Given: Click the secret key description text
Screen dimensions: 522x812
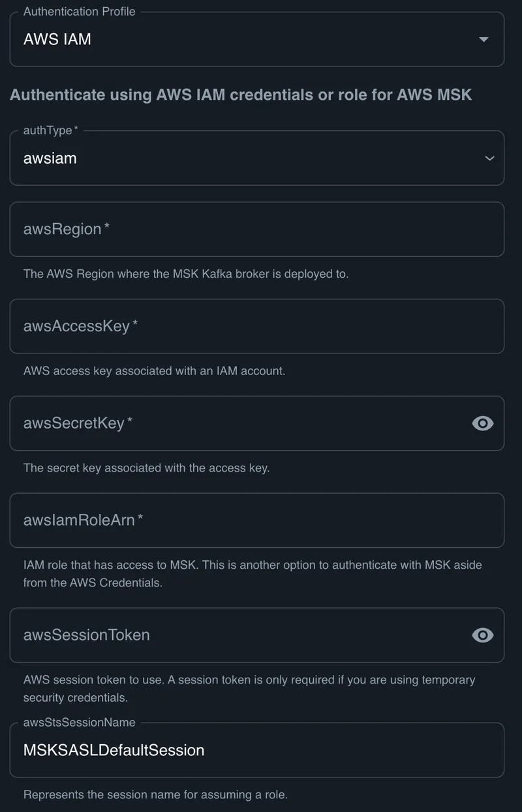Looking at the screenshot, I should coord(146,468).
